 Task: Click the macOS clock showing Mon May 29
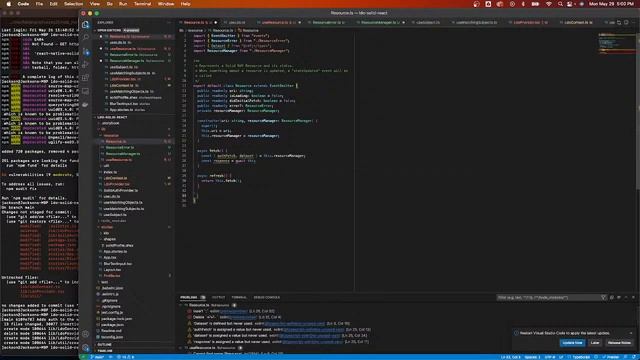[611, 4]
